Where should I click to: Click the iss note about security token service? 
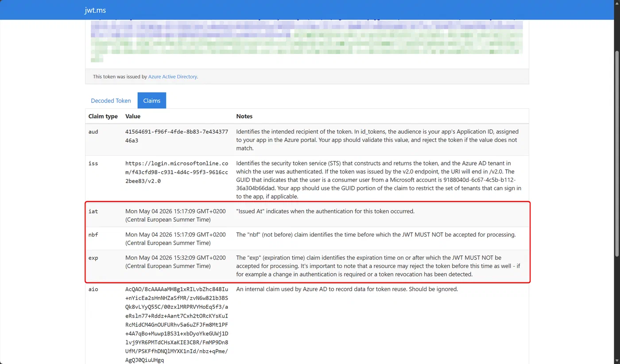pyautogui.click(x=379, y=180)
